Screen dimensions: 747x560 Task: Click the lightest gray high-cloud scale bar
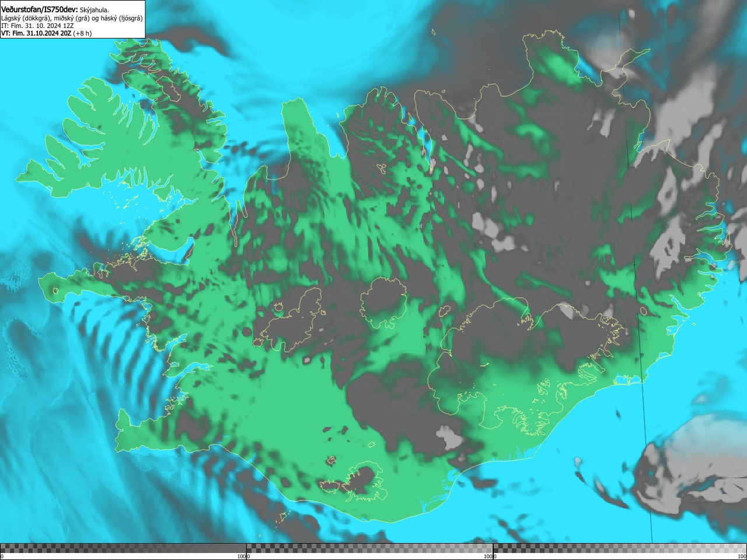[620, 548]
